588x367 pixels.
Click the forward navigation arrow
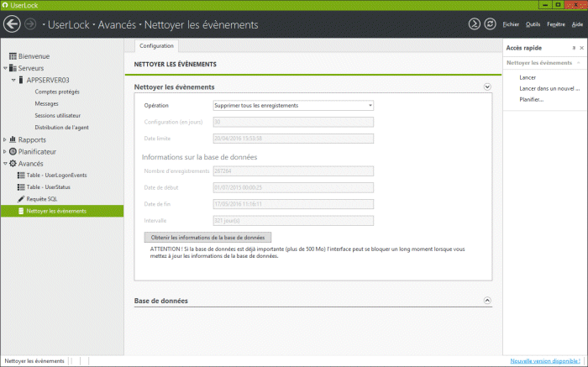tap(30, 24)
